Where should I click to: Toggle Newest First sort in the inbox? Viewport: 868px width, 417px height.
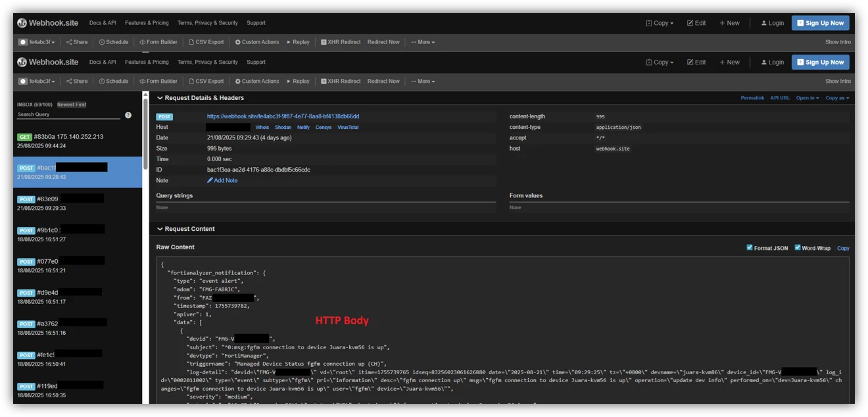[72, 105]
